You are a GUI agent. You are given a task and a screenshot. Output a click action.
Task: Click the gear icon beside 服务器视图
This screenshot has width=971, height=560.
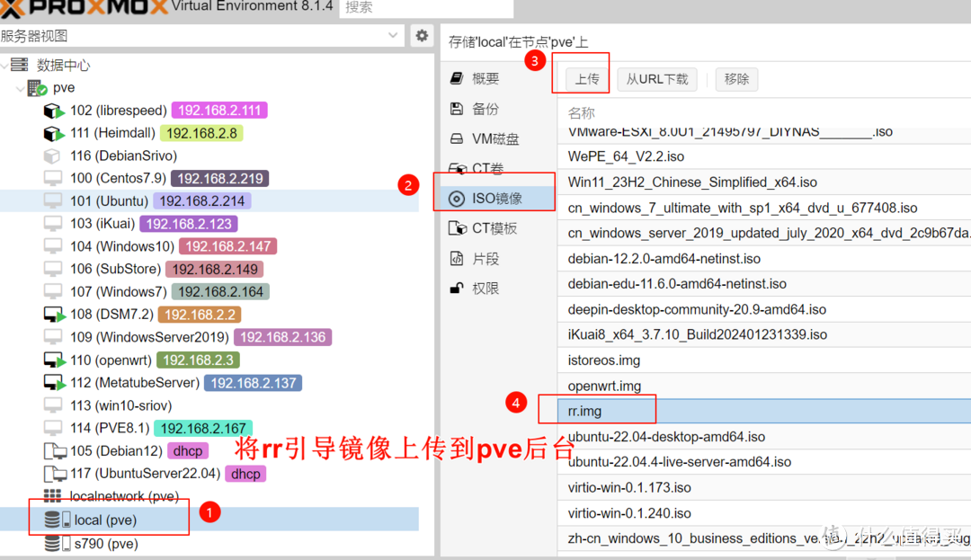[x=422, y=35]
